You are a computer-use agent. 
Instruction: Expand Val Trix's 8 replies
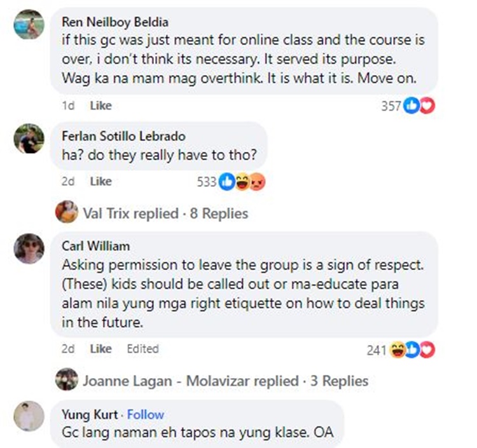point(165,214)
